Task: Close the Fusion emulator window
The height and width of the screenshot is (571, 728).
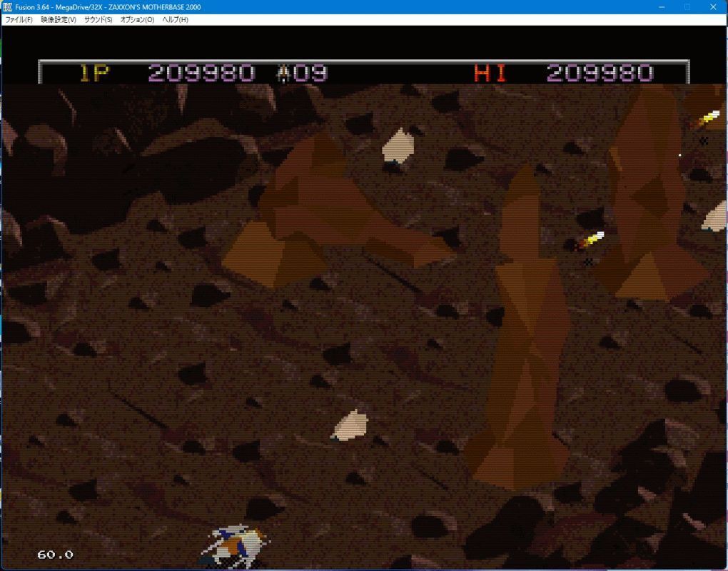Action: 713,7
